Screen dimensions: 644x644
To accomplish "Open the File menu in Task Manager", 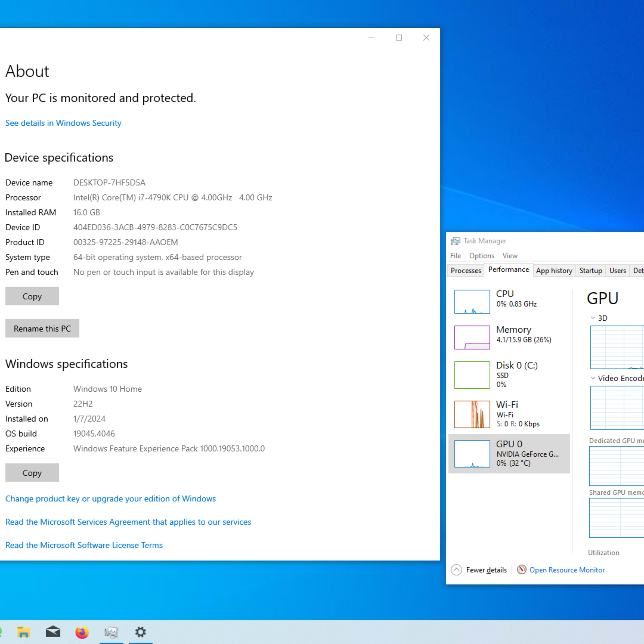I will click(x=455, y=256).
